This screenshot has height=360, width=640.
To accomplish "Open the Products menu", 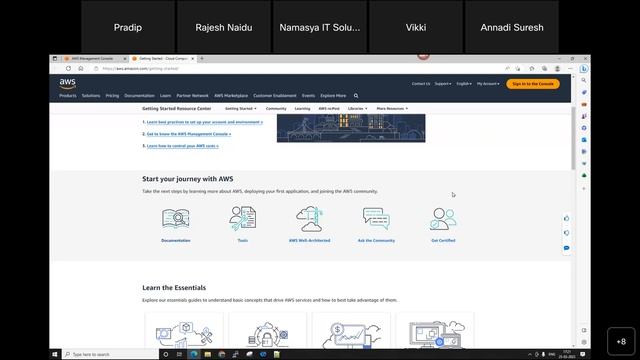I will tap(68, 96).
